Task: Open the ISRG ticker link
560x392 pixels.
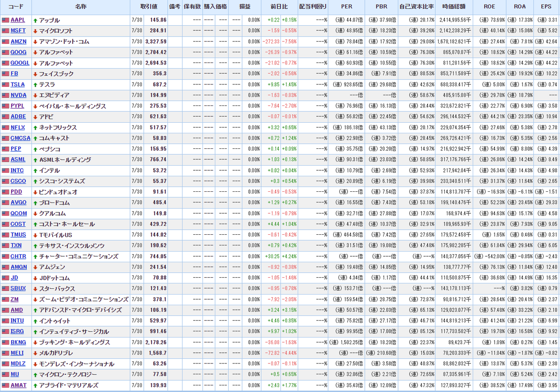Action: (18, 331)
